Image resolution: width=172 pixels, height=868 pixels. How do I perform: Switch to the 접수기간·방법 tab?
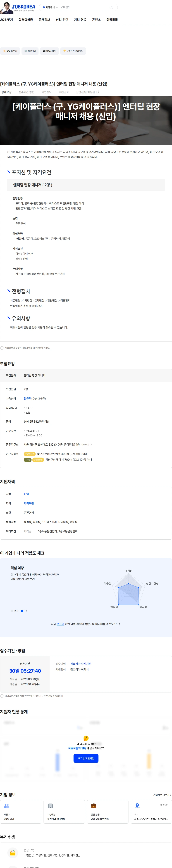tap(27, 92)
